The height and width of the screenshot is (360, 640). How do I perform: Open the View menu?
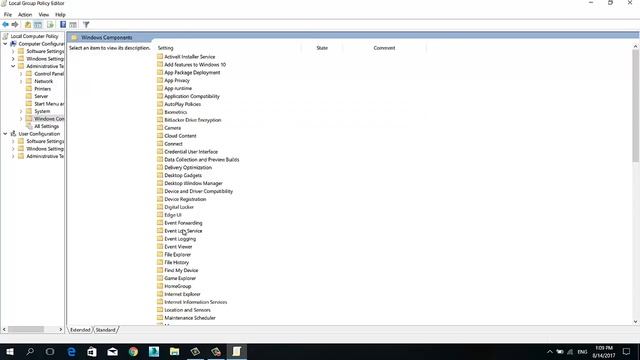point(44,15)
